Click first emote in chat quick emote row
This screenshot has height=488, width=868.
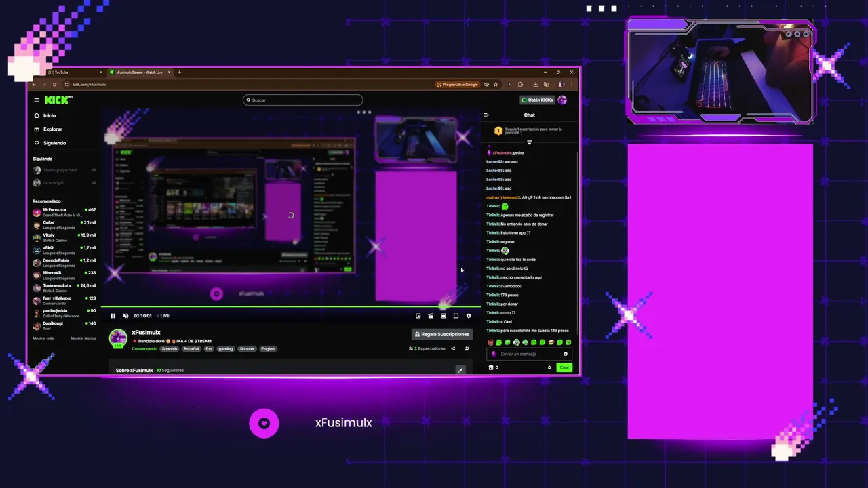[490, 342]
